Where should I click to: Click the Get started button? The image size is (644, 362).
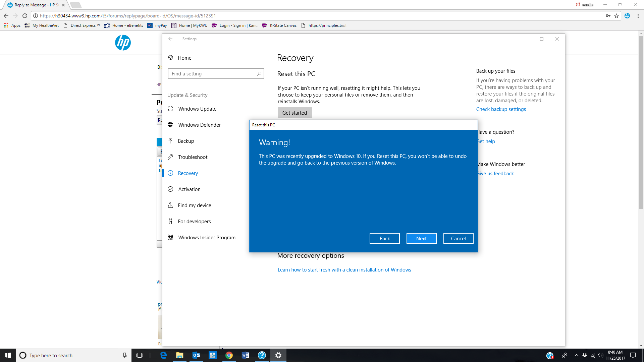[294, 113]
